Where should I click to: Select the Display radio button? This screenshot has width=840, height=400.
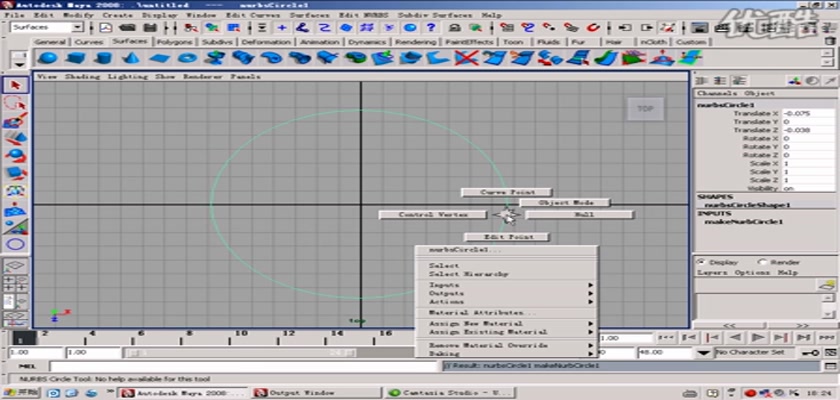click(x=701, y=262)
